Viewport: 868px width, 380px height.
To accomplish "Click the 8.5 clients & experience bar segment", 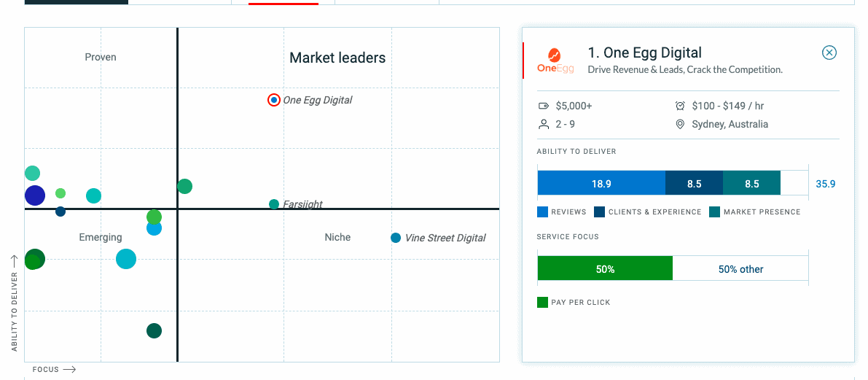I will pos(694,184).
